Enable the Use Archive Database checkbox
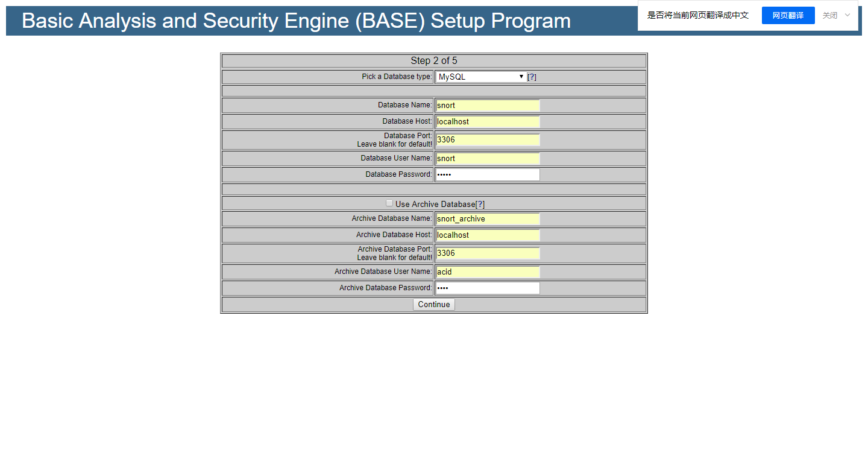Screen dimensions: 868x461 pos(389,203)
